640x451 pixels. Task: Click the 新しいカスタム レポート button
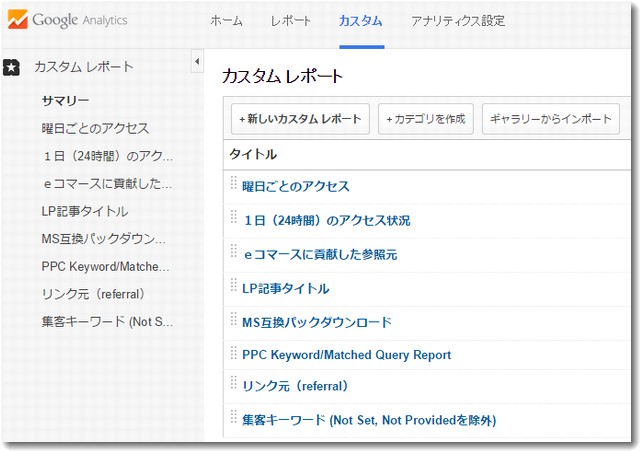pos(300,119)
